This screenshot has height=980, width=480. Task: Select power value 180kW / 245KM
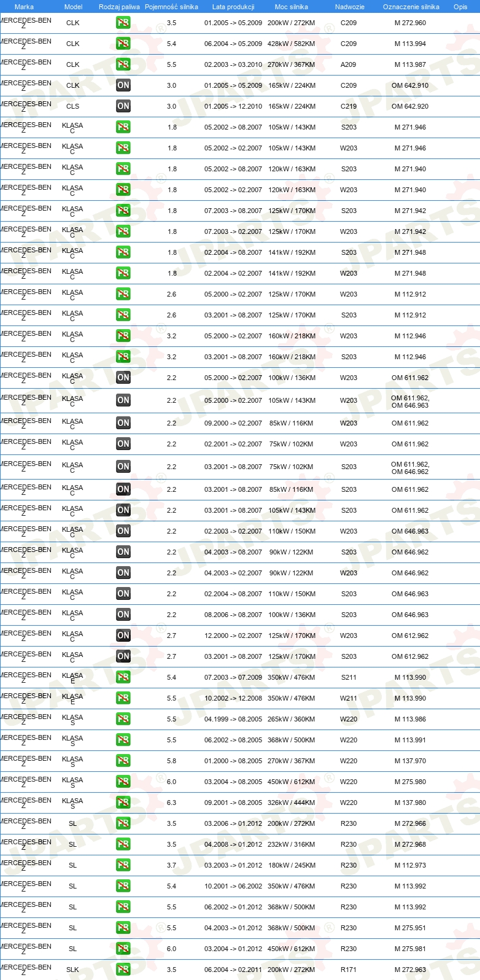tap(292, 865)
